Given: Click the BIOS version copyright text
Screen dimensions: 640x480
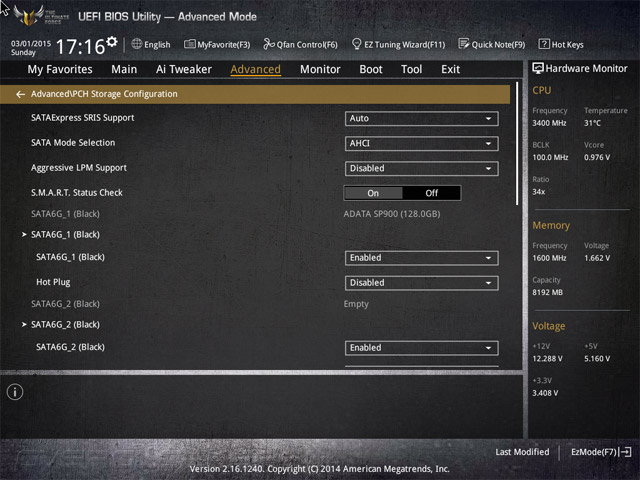Looking at the screenshot, I should point(320,469).
